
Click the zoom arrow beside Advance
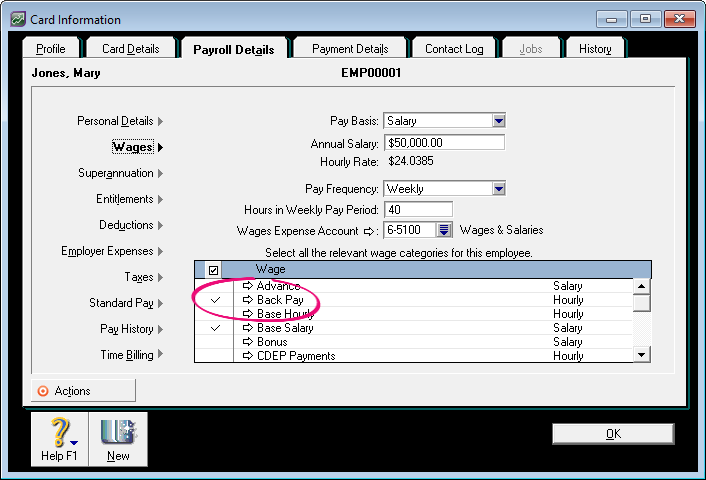click(x=247, y=286)
